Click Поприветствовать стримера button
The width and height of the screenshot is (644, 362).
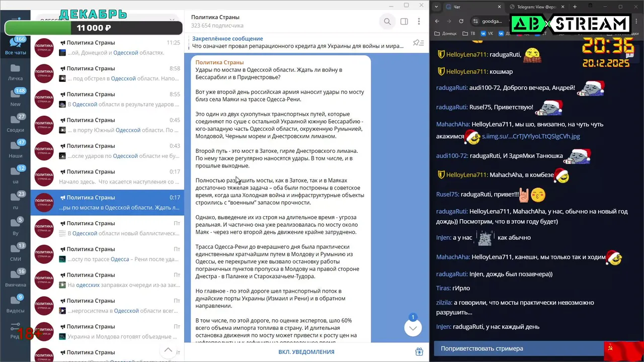[x=518, y=348]
